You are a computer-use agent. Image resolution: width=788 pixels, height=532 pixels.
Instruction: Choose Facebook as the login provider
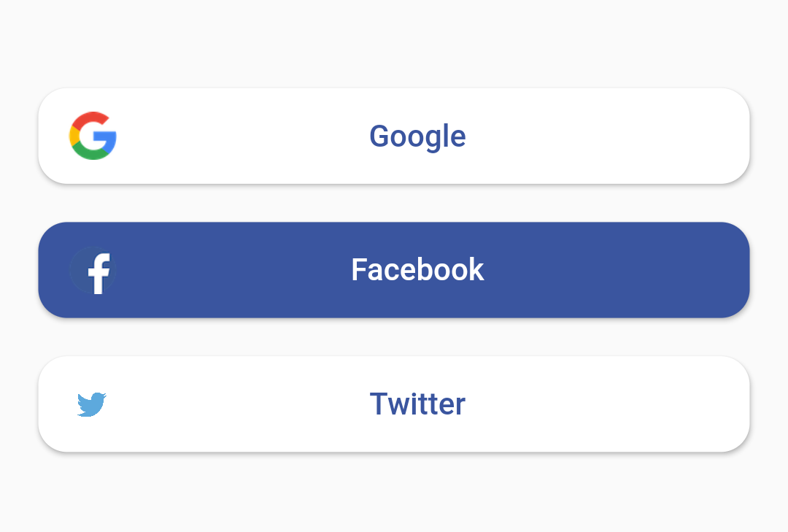click(394, 270)
